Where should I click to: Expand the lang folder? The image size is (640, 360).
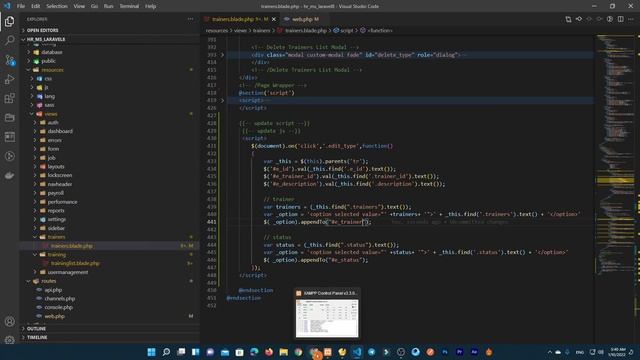click(x=49, y=96)
